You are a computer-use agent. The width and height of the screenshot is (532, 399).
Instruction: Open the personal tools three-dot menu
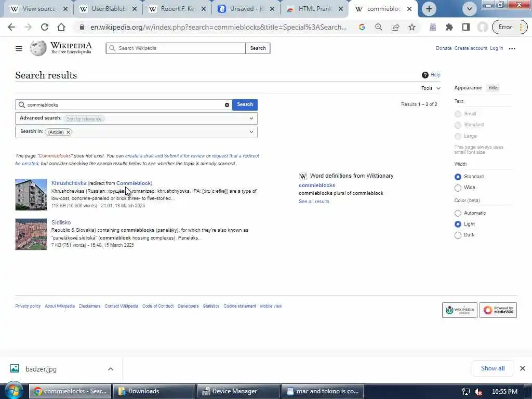pos(512,48)
